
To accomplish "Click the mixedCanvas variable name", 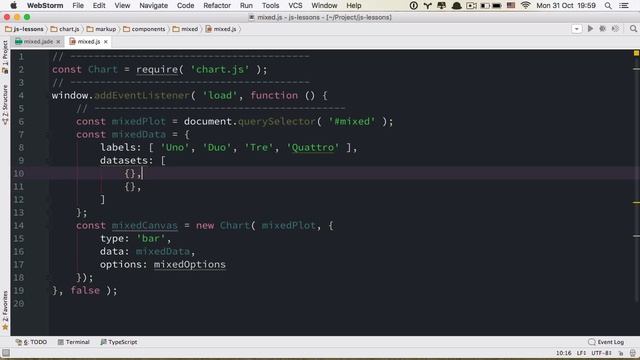I will [145, 225].
